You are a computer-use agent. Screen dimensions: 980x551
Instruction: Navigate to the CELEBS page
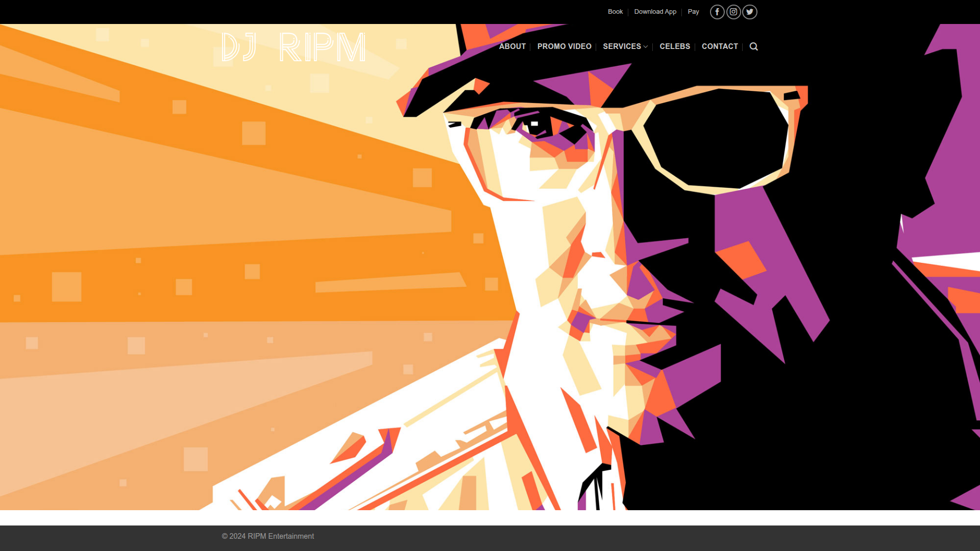(674, 46)
